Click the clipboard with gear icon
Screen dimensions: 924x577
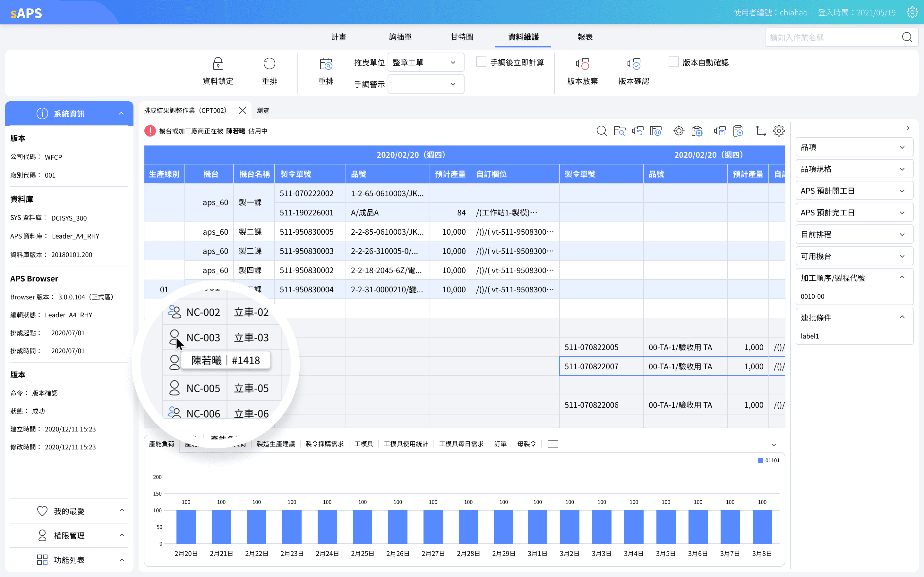coord(697,131)
